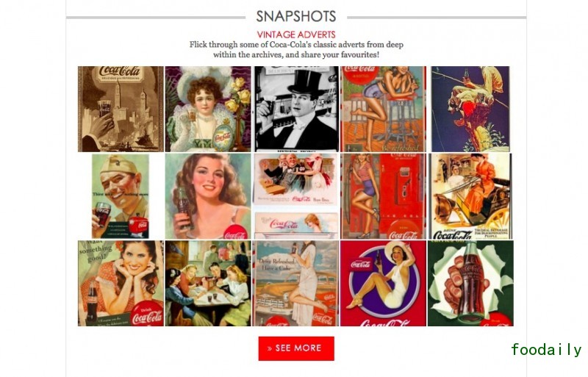View the pin-up girl on bar stool advert
The image size is (588, 377).
(x=383, y=109)
